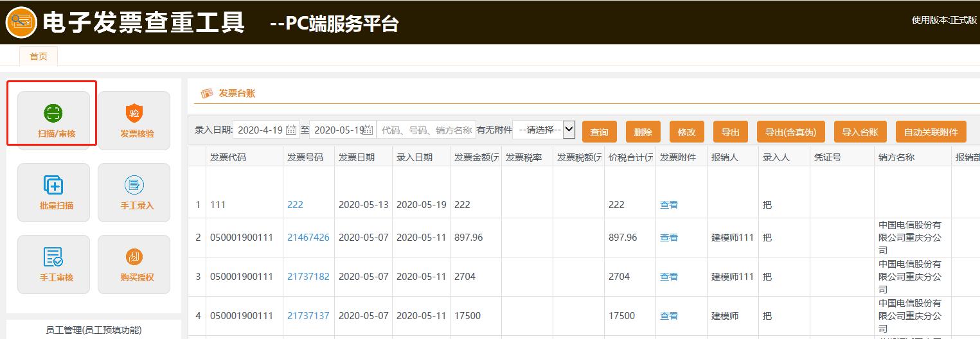Open invoice number 21467426 link
The height and width of the screenshot is (339, 980).
(308, 238)
